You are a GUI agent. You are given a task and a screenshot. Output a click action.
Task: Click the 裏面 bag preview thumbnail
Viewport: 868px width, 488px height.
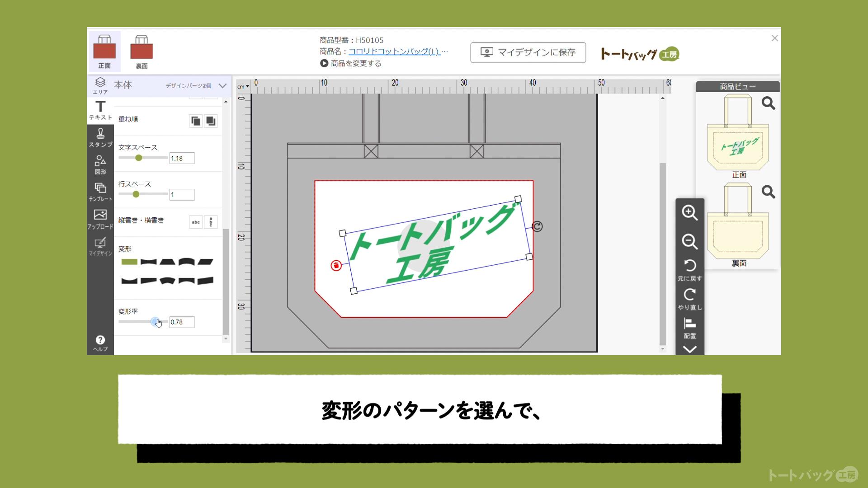pos(738,221)
